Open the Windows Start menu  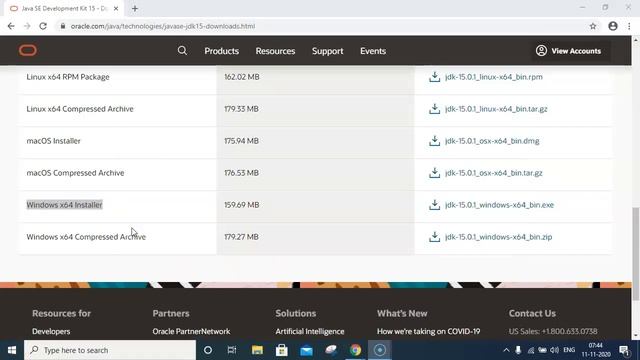pyautogui.click(x=12, y=350)
